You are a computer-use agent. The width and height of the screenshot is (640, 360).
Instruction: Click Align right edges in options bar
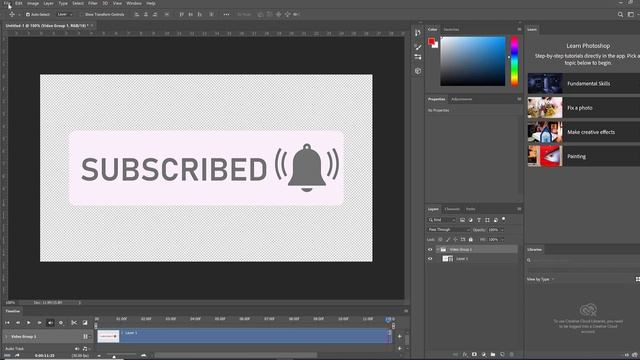coord(155,14)
